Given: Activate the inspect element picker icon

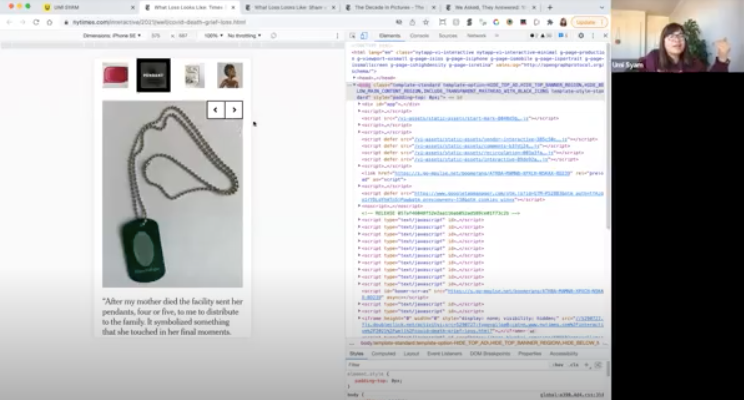Looking at the screenshot, I should point(353,36).
